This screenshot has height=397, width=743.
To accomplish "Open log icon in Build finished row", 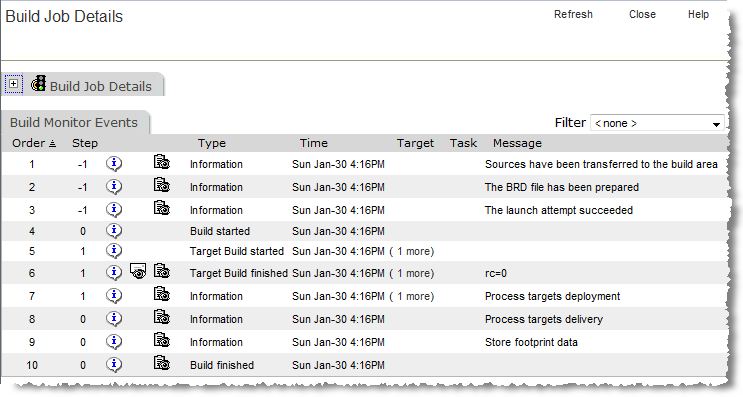I will 162,362.
